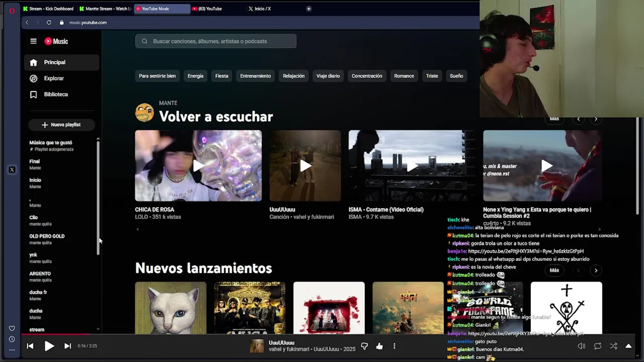Advance Nuevos lanzamientos carousel right arrow
Viewport: 644px width, 362px height.
[x=596, y=270]
